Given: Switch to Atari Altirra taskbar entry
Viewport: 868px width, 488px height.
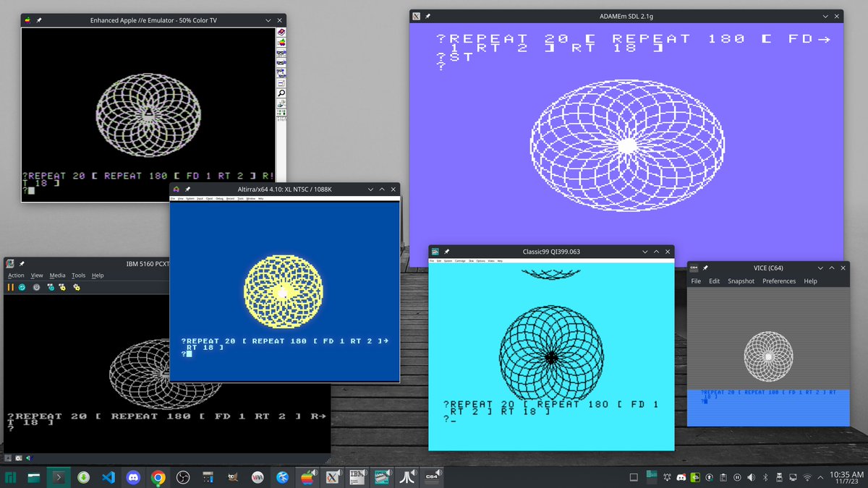Looking at the screenshot, I should tap(407, 477).
